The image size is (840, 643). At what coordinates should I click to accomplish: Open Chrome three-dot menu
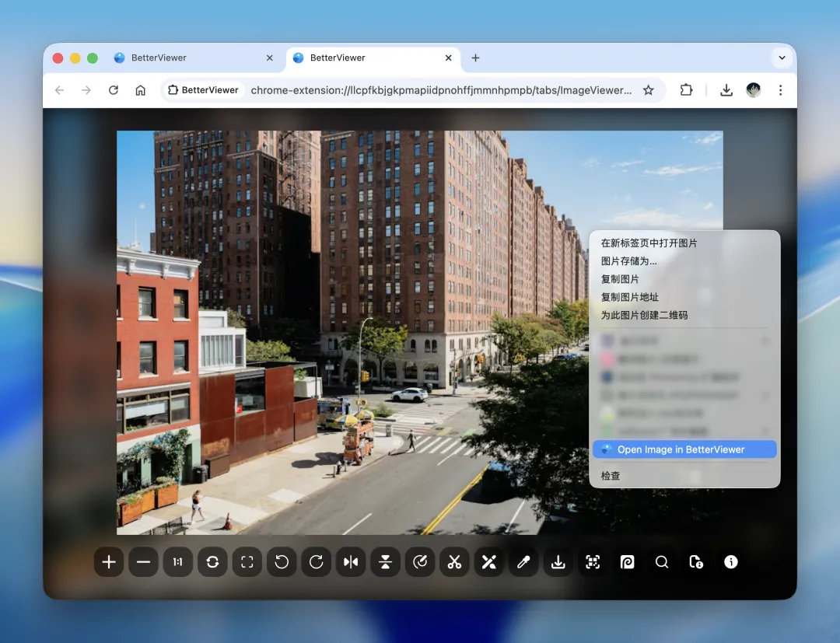pyautogui.click(x=781, y=90)
